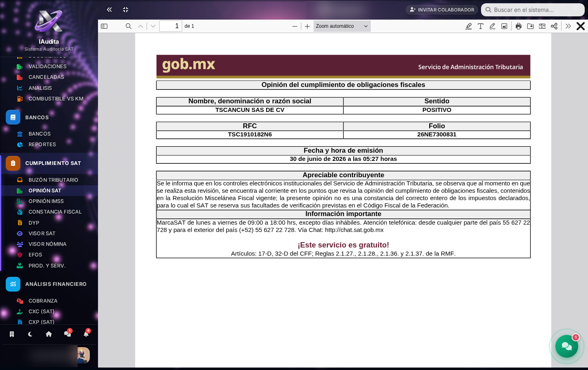
Task: Select the add text annotation tool
Action: (x=481, y=26)
